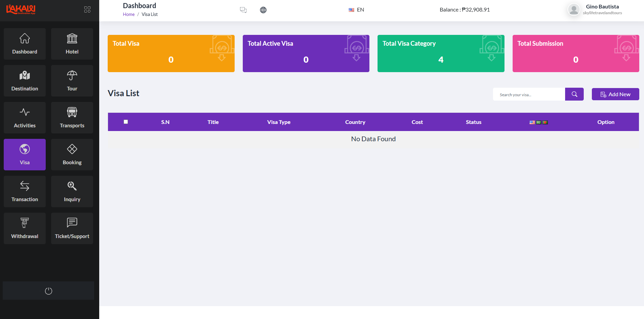Click the Country column header

point(355,122)
